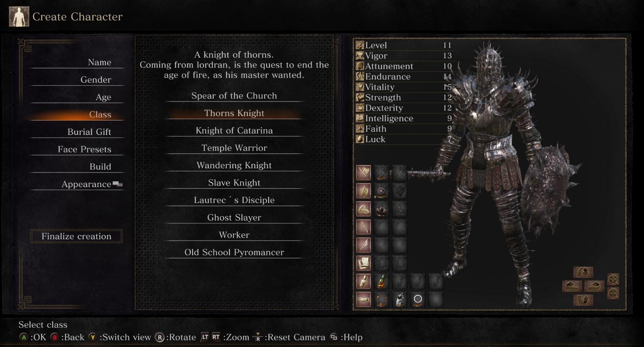644x347 pixels.
Task: Select Knight of Catarina class
Action: point(234,130)
